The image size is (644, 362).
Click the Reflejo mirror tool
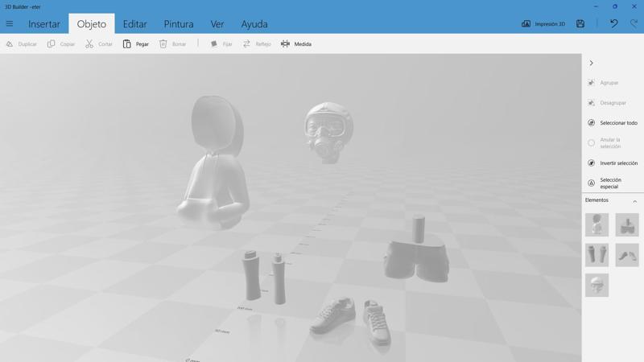[257, 44]
